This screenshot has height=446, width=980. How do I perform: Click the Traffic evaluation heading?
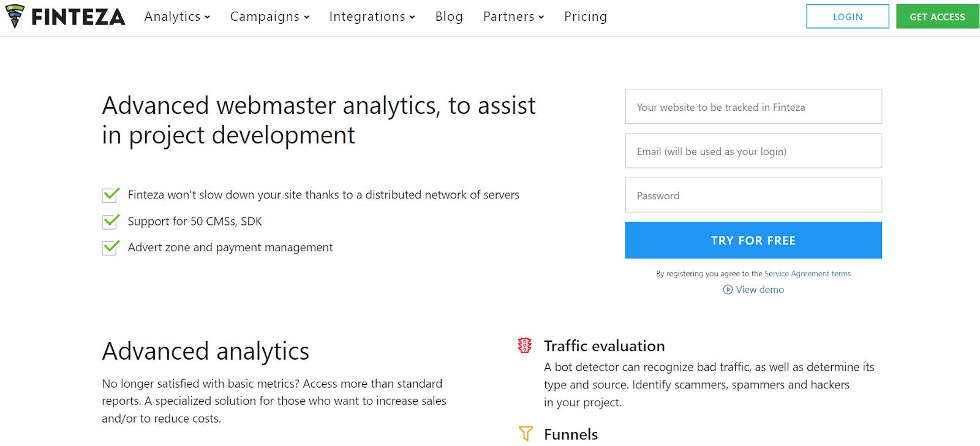point(604,346)
